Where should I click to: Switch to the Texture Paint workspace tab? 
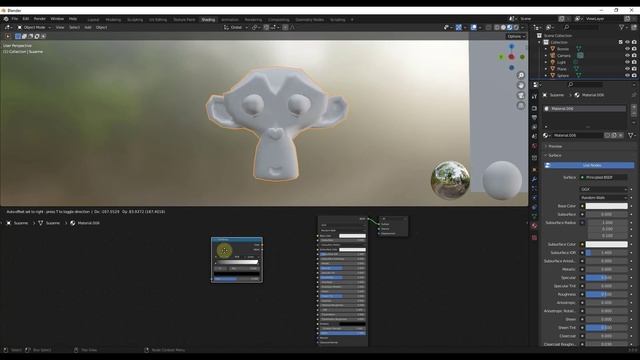[x=184, y=20]
